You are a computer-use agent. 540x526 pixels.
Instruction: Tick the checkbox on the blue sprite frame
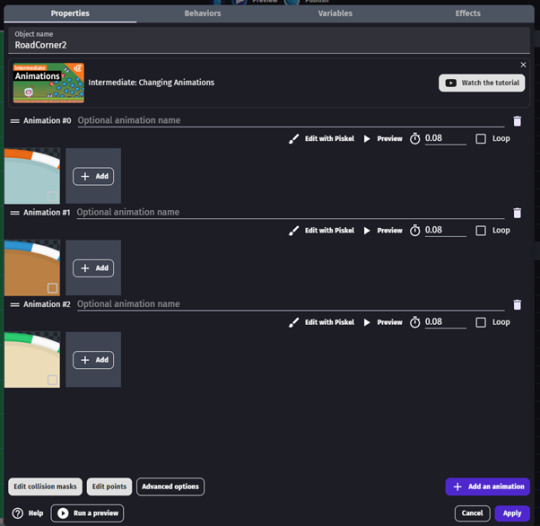tap(52, 288)
